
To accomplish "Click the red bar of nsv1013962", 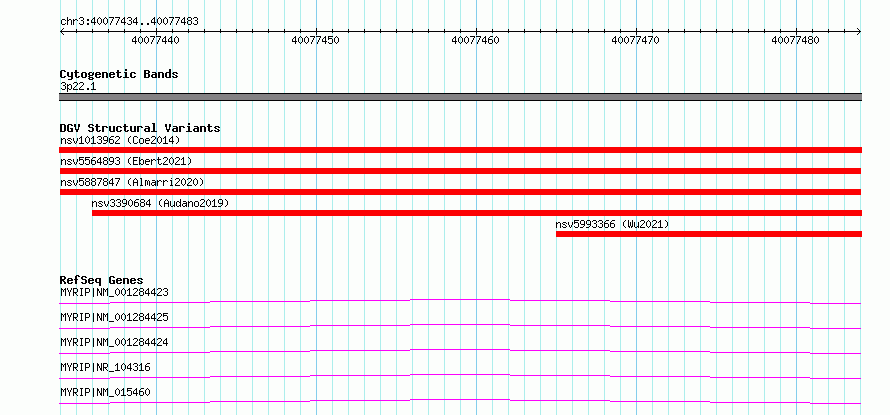I will click(x=460, y=150).
